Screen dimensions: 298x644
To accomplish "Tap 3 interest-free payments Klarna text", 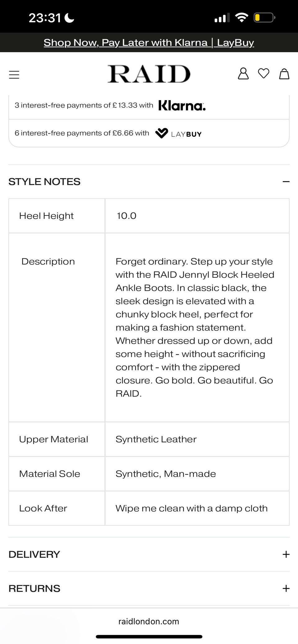I will 84,105.
